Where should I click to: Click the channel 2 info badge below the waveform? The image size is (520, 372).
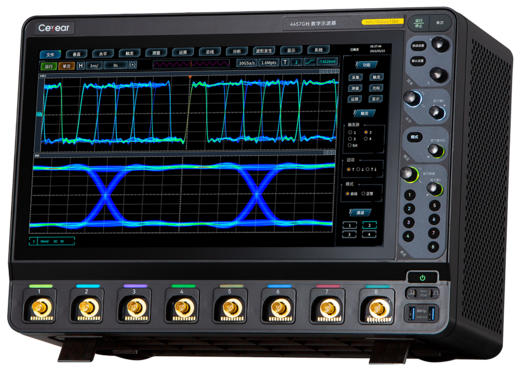pyautogui.click(x=52, y=241)
